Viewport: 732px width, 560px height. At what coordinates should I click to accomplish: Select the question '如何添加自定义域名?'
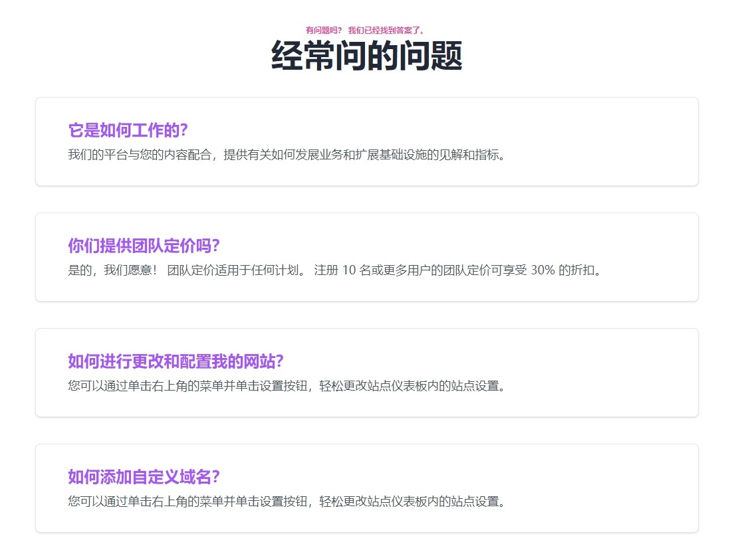tap(144, 477)
